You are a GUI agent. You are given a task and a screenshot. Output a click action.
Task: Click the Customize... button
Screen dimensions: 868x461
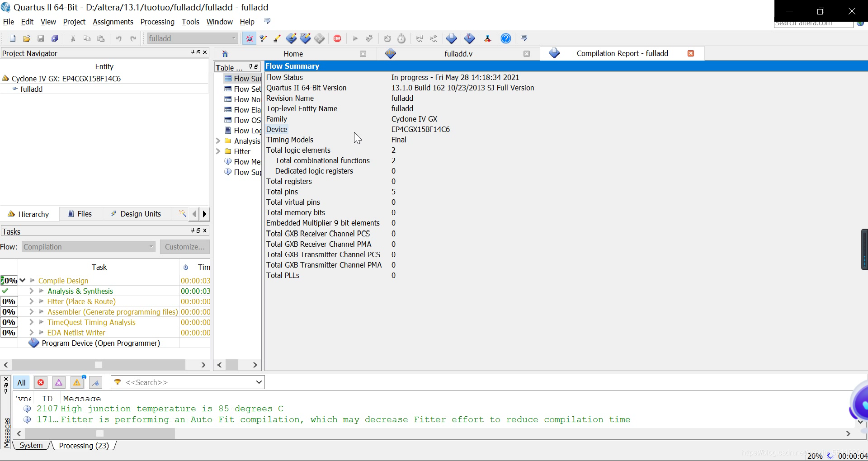point(184,247)
